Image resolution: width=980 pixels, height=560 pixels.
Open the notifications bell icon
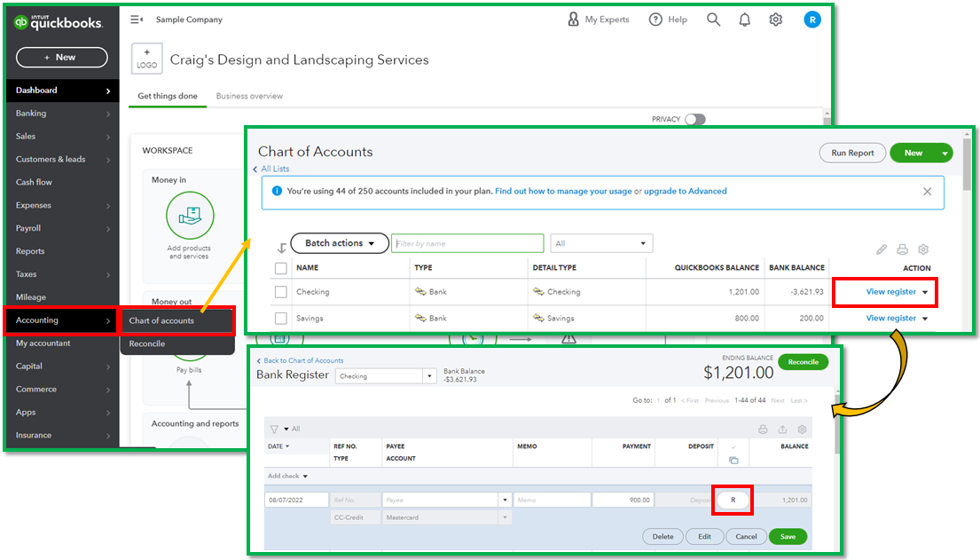pos(744,20)
